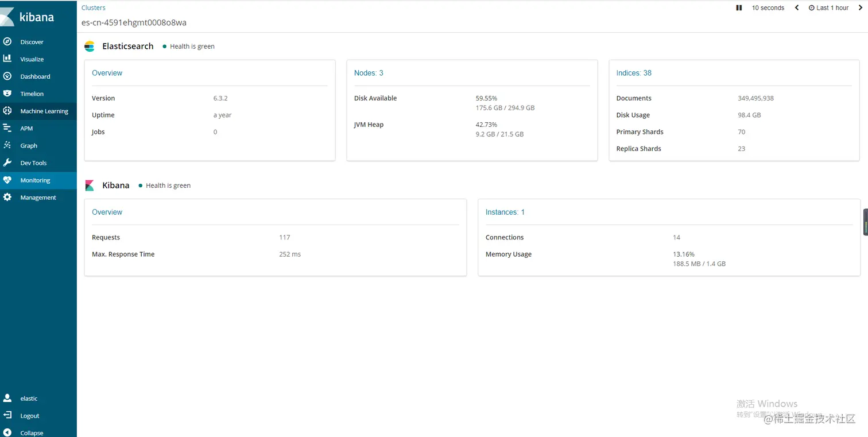Click the version value 6.3.2
Screen dimensions: 868x437
point(220,98)
